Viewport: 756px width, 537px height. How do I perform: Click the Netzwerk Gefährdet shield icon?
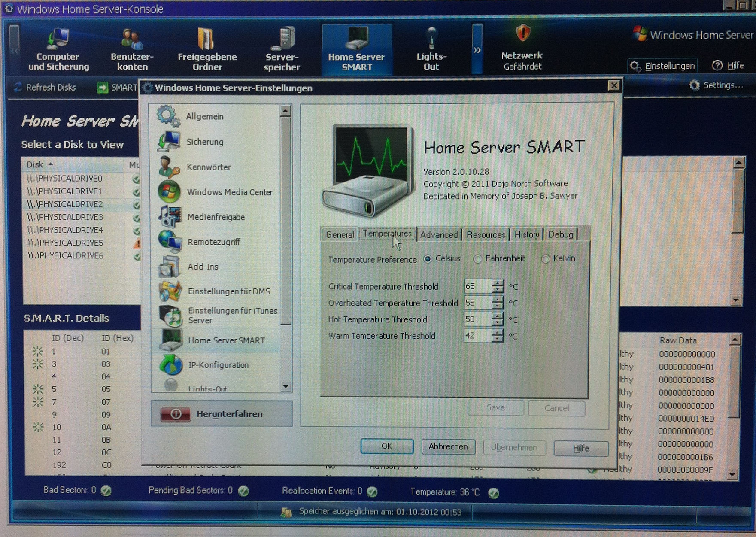(522, 33)
